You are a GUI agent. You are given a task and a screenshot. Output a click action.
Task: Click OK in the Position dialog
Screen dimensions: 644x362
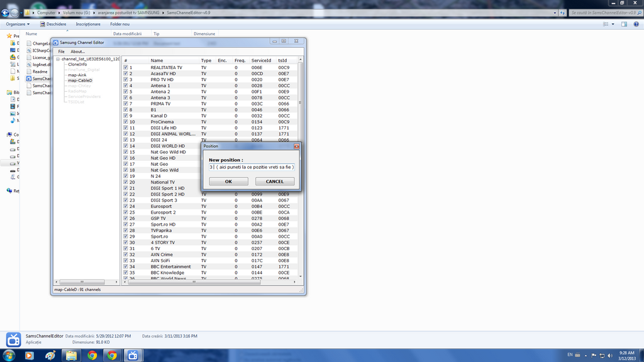pyautogui.click(x=228, y=182)
